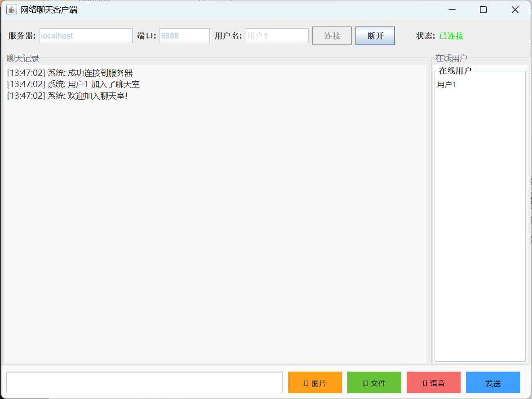
Task: Send a file via the 文件 button
Action: [x=374, y=382]
